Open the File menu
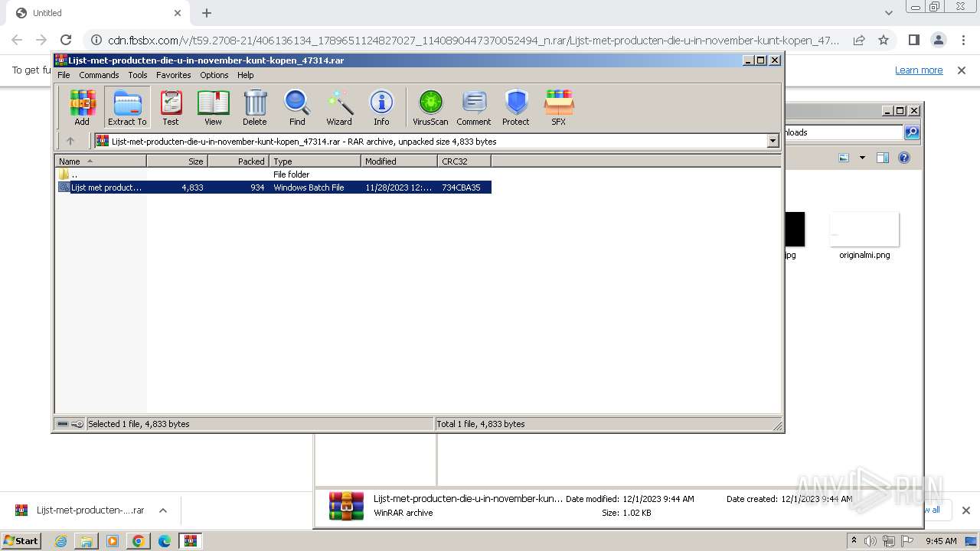980x551 pixels. [64, 75]
